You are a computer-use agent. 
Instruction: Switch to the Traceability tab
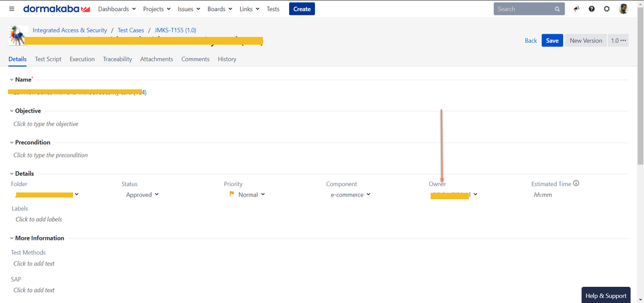click(117, 59)
